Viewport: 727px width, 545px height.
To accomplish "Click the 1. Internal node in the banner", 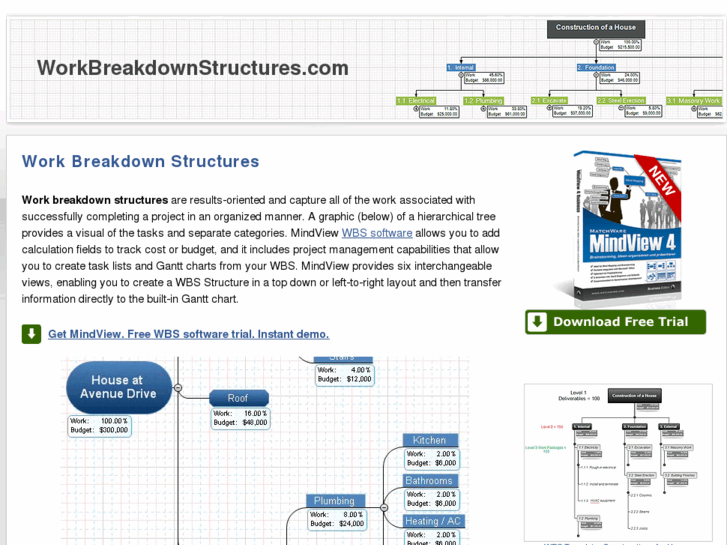I will 461,67.
